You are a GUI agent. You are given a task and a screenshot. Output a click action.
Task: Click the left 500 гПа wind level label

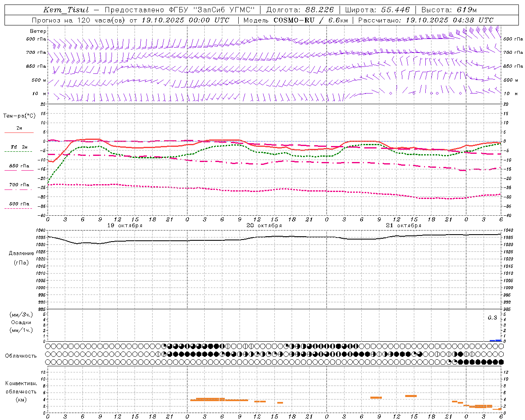(x=36, y=39)
